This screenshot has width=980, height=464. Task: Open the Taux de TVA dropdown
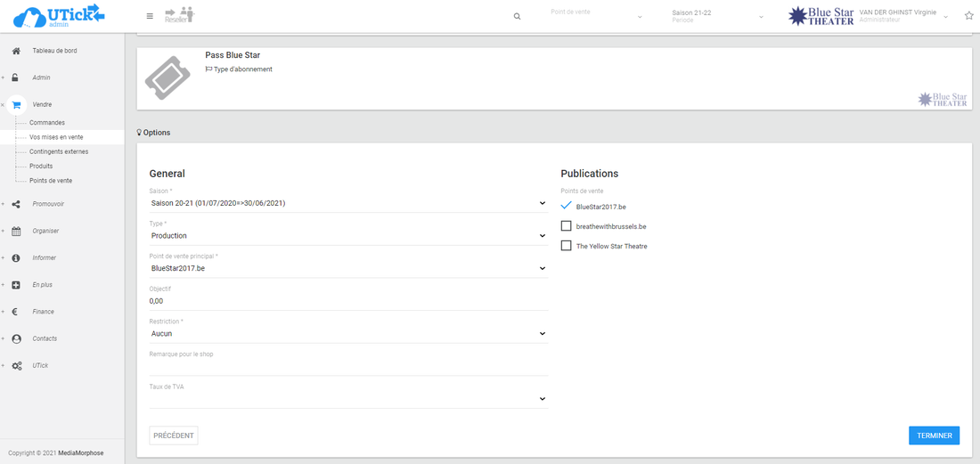pos(347,399)
